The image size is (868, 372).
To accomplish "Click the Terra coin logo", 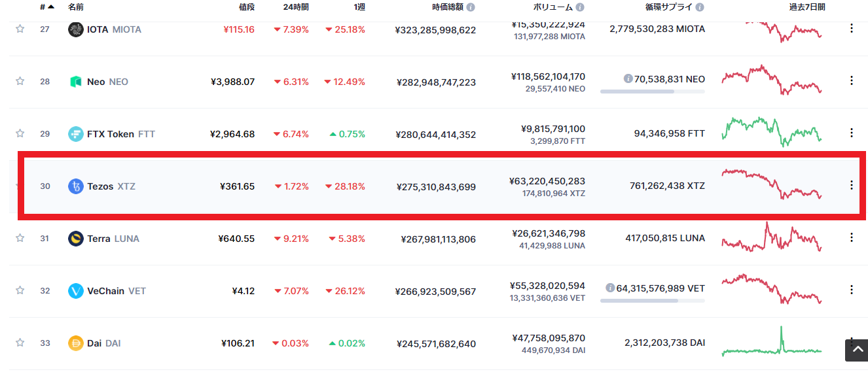I will coord(76,239).
